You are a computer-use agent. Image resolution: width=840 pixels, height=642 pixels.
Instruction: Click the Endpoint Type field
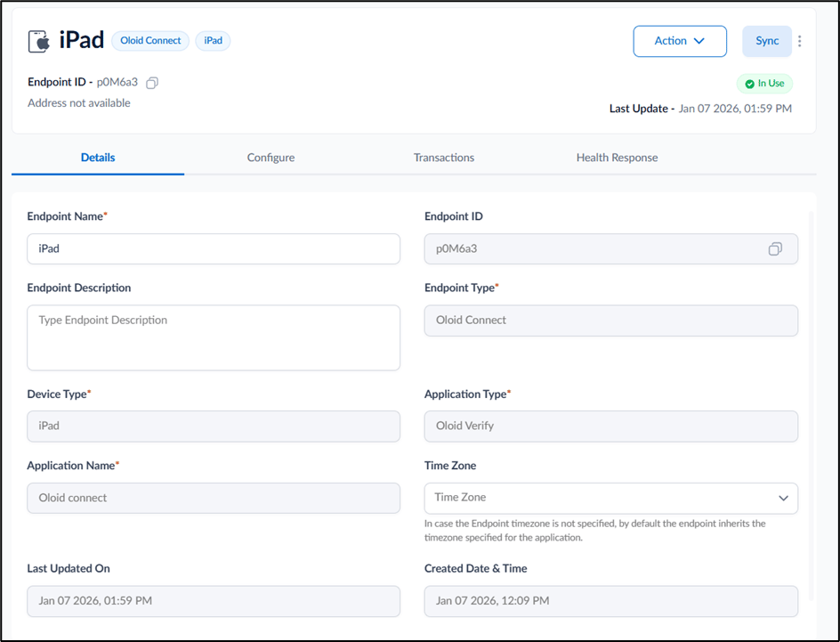(610, 321)
